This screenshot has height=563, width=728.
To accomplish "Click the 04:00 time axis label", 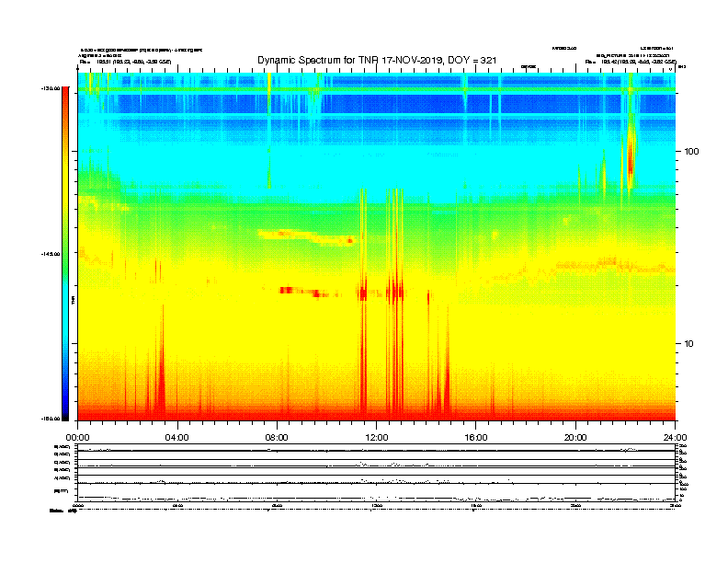I will [x=177, y=438].
